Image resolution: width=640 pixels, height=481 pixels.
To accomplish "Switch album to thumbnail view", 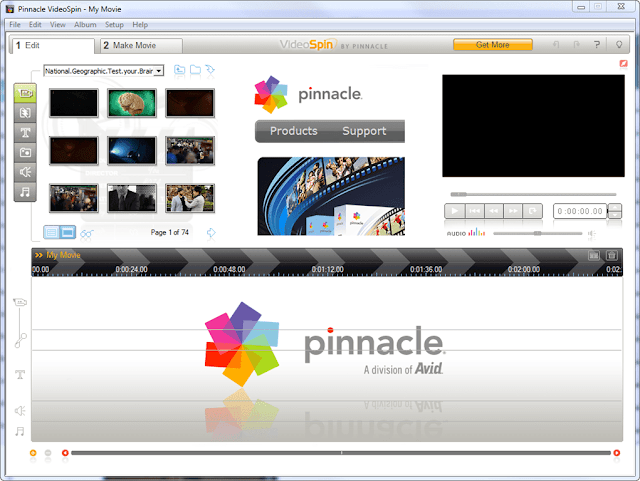I will pyautogui.click(x=68, y=232).
